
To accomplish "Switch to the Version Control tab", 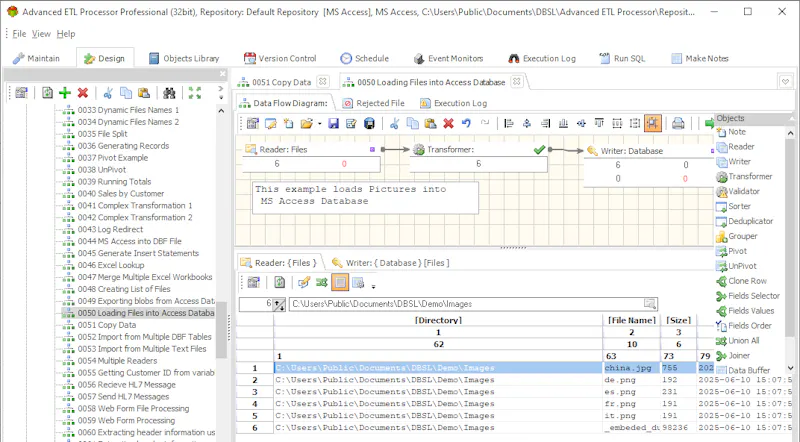I will click(280, 58).
